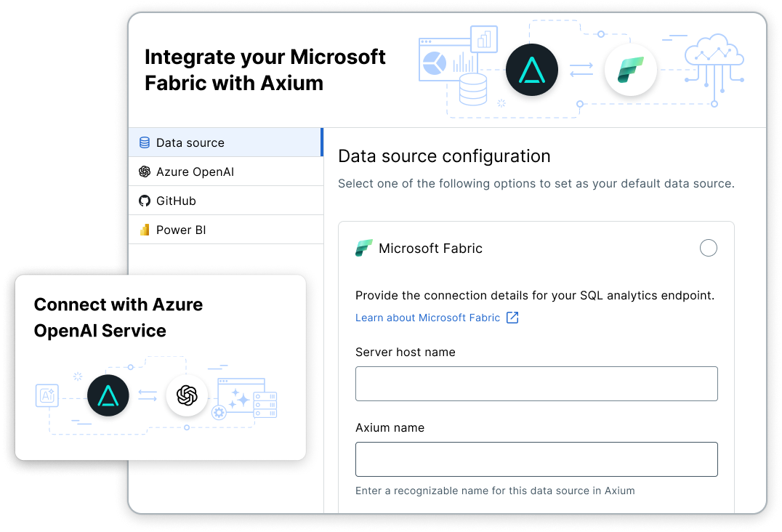This screenshot has width=782, height=532.
Task: Click the Fabric logo circle in the header banner
Action: pyautogui.click(x=630, y=70)
